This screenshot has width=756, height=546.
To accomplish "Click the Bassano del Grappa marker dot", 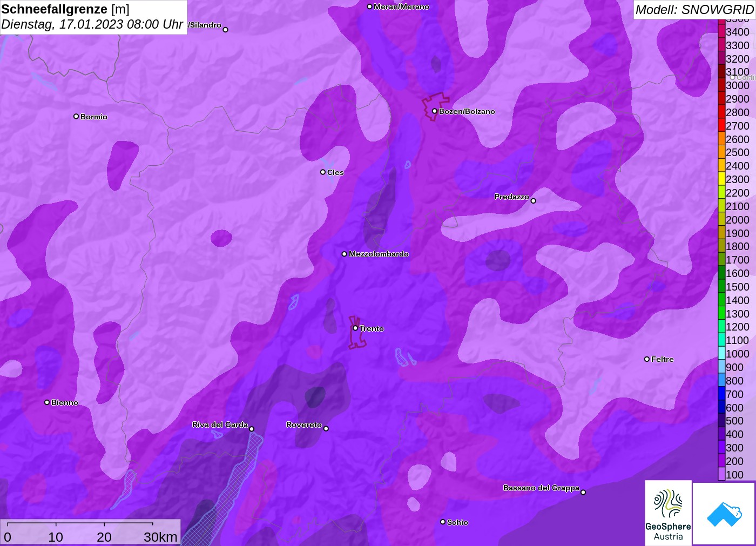I will tap(583, 492).
